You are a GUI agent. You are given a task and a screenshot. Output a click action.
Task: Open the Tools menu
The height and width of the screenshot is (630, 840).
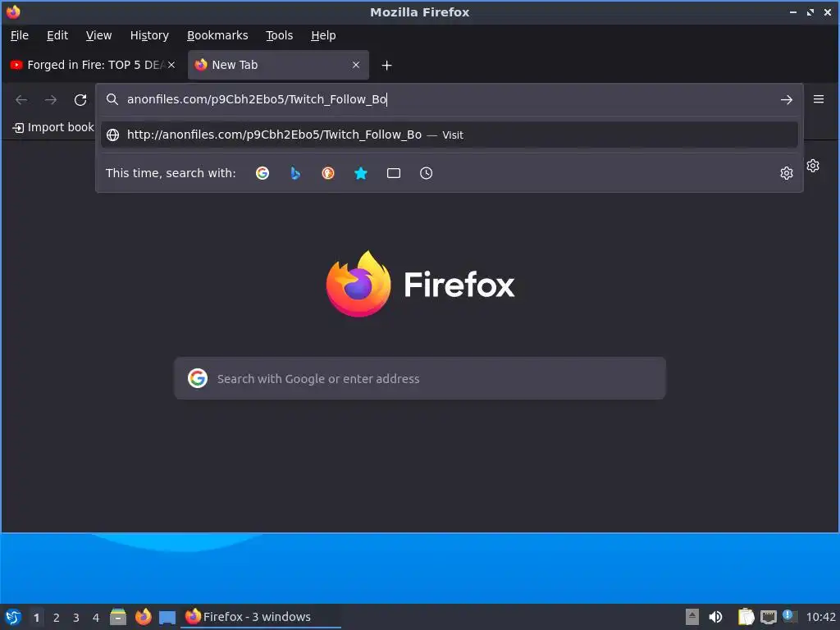(x=280, y=35)
